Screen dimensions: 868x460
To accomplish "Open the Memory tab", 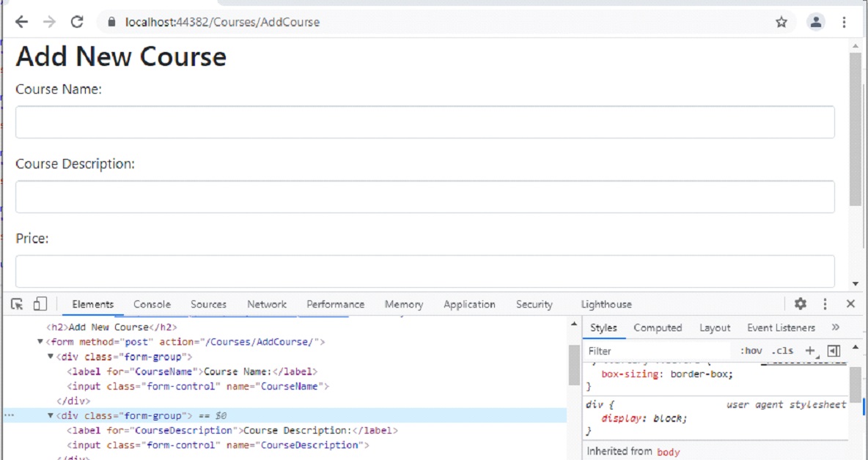I will point(404,304).
